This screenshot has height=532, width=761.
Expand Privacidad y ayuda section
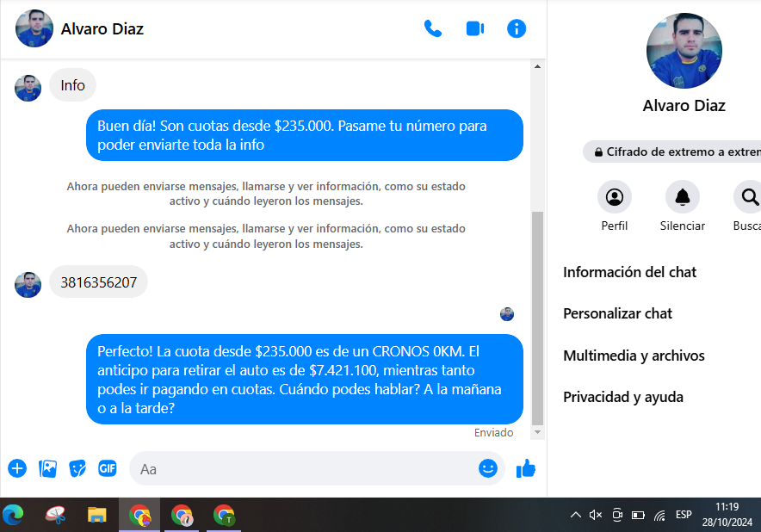click(x=623, y=397)
